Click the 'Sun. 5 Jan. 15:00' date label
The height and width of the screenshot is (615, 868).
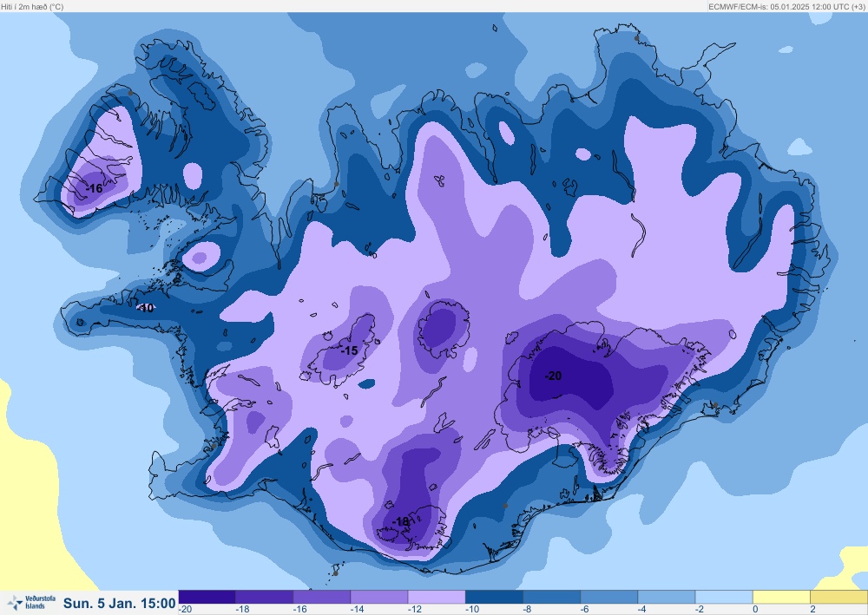[x=120, y=603]
